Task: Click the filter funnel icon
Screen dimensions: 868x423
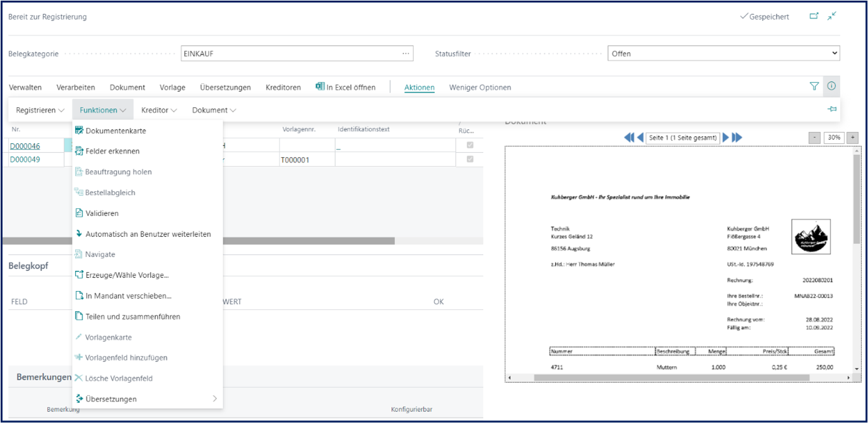Action: pos(814,86)
